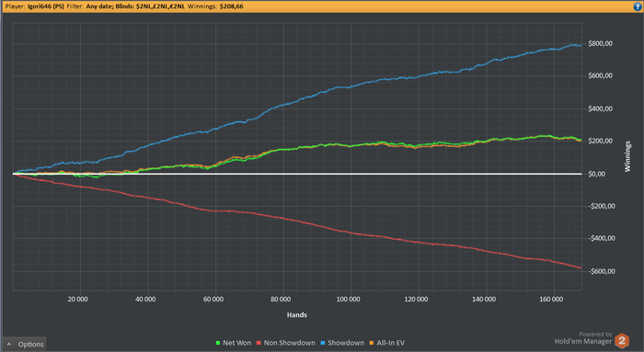Click the vertical Winnings axis title
This screenshot has width=644, height=352.
tap(627, 156)
